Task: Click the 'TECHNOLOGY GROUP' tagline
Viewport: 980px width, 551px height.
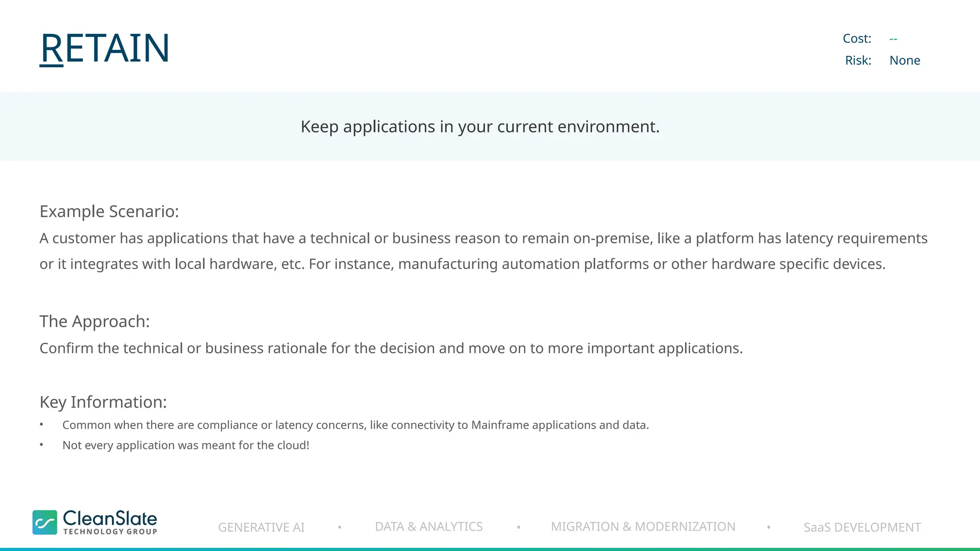Action: (110, 531)
